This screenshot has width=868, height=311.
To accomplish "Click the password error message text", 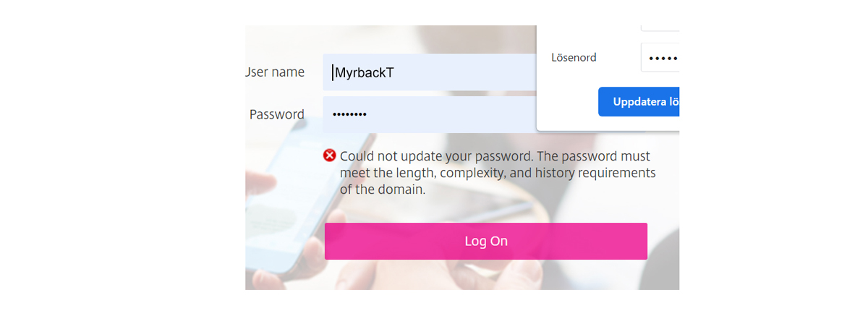I will pos(497,173).
